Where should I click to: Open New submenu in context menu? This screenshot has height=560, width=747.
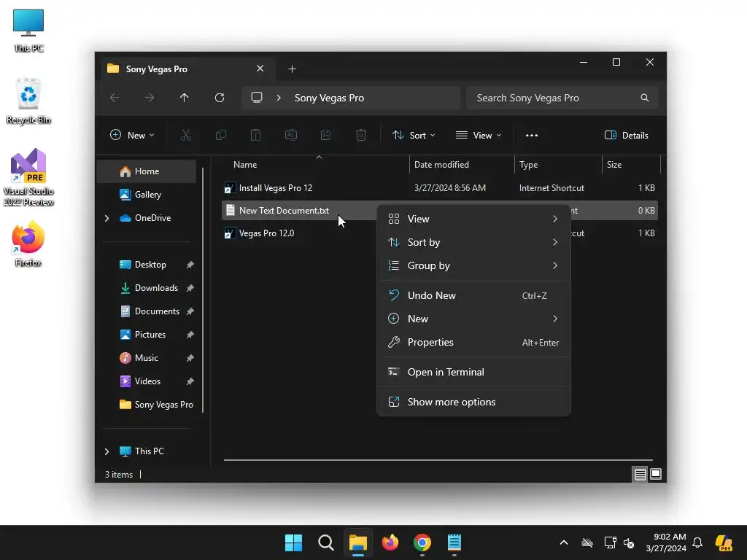click(x=473, y=319)
